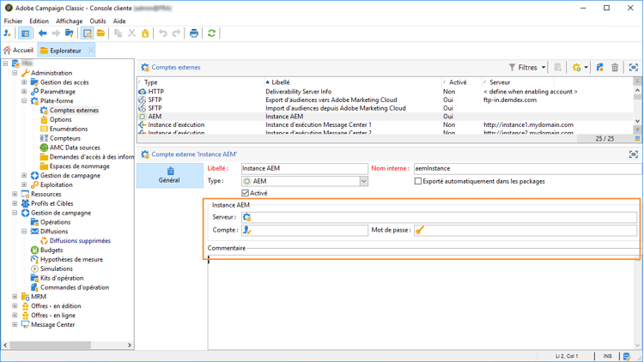
Task: Open the Aide menu
Action: pos(119,21)
